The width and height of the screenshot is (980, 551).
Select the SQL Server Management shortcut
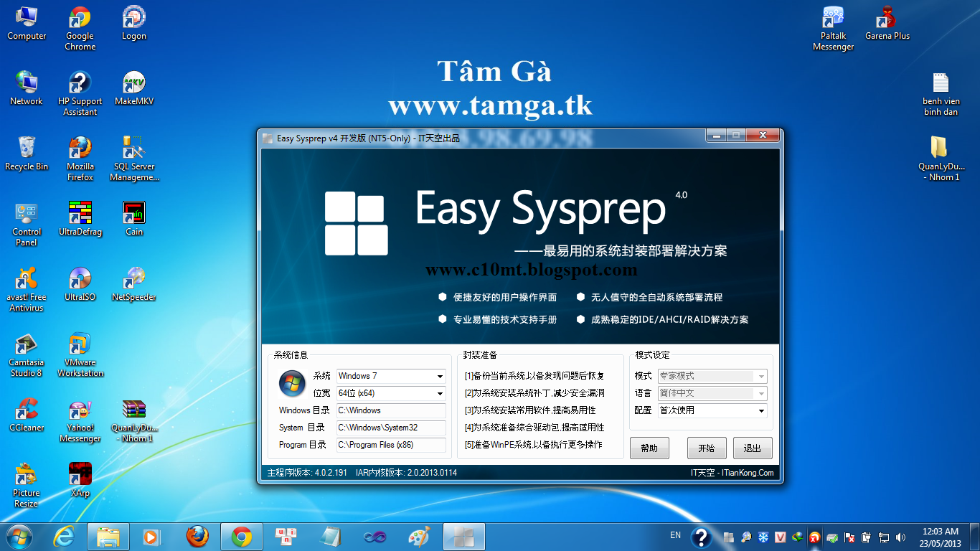134,159
